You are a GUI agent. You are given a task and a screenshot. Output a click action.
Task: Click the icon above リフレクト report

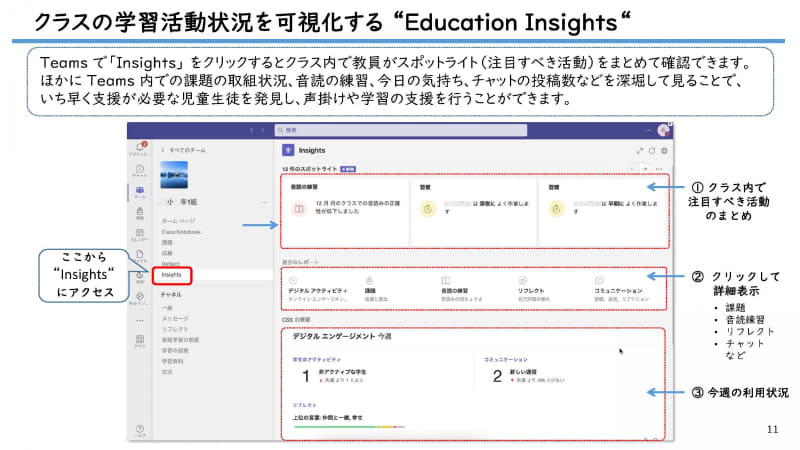[522, 281]
